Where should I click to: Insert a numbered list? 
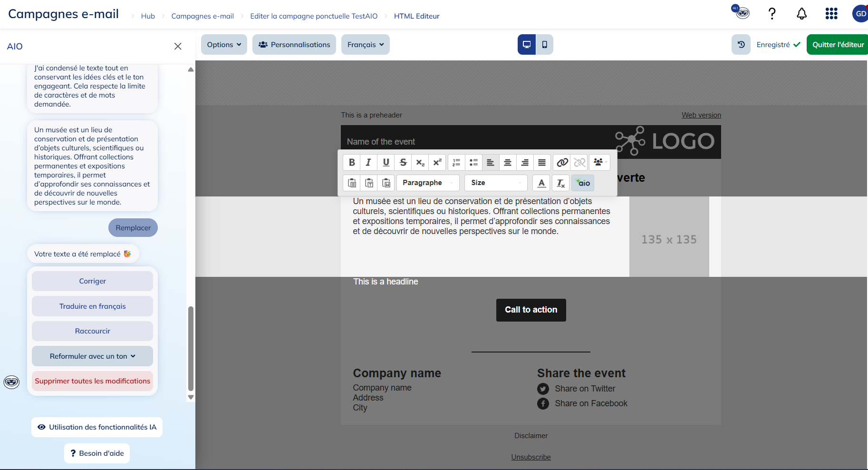tap(456, 163)
